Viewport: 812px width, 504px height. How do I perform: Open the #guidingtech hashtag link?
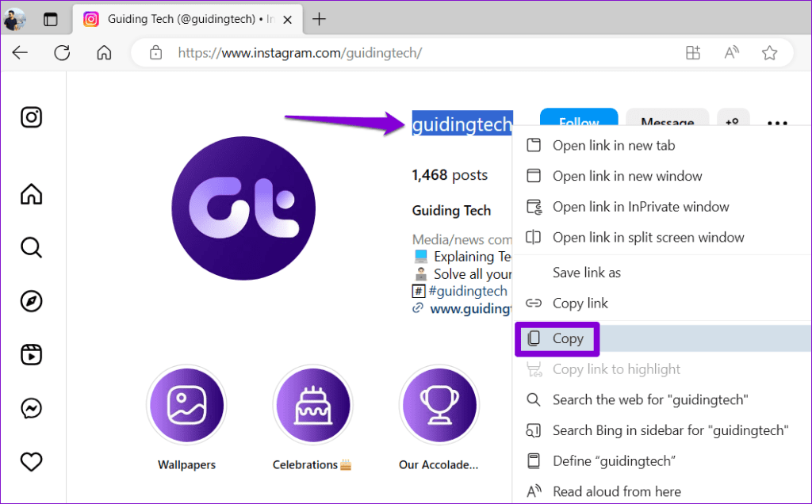468,291
